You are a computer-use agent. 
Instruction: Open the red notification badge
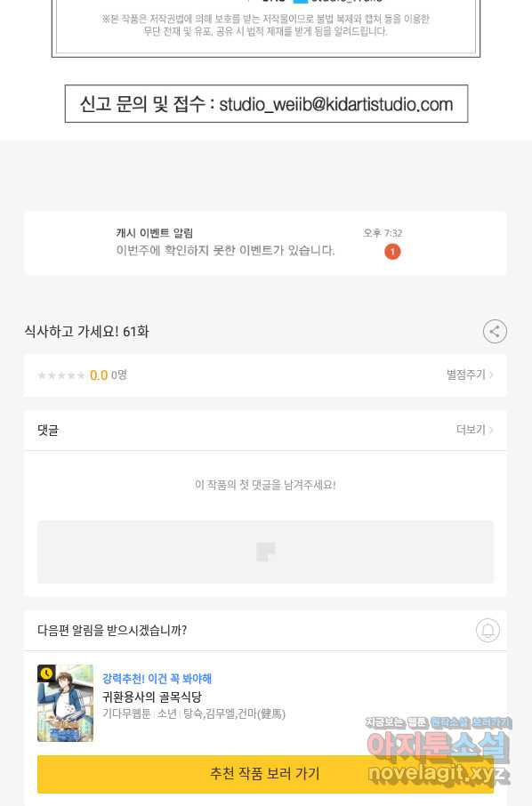pyautogui.click(x=392, y=252)
